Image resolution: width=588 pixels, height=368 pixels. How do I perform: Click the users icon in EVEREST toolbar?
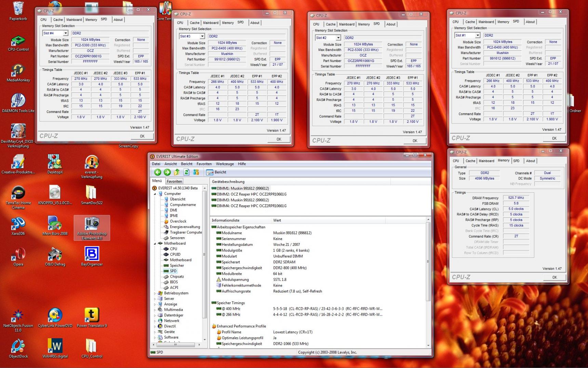click(x=196, y=172)
